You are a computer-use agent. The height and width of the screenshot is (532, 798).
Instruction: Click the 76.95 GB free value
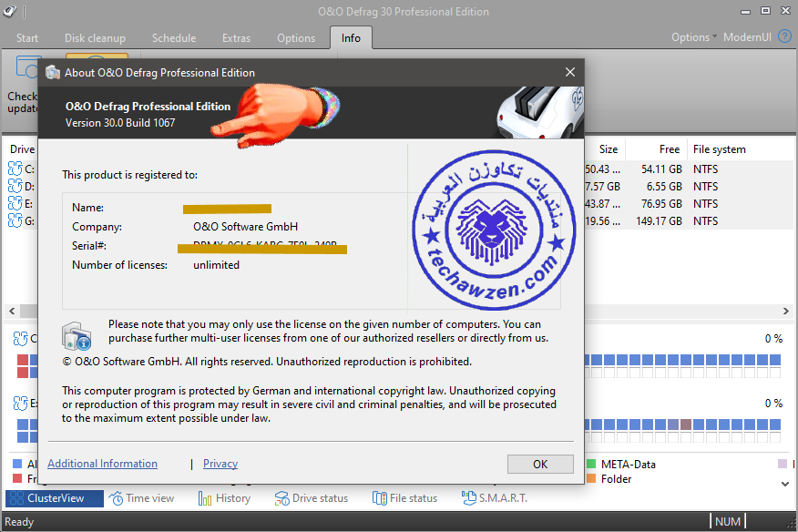(x=661, y=204)
